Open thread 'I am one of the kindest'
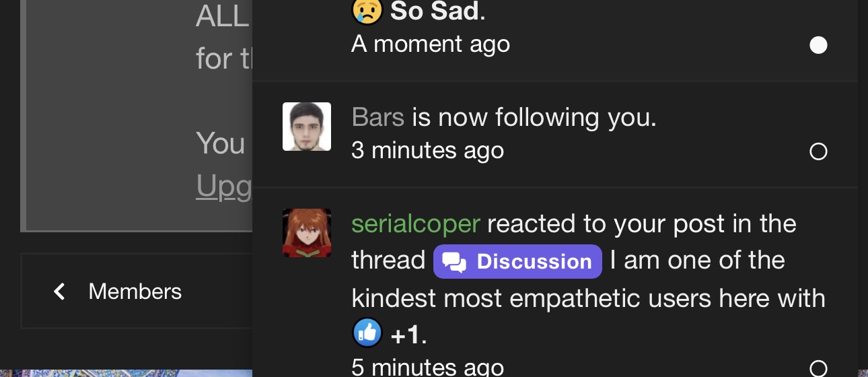 tap(588, 279)
